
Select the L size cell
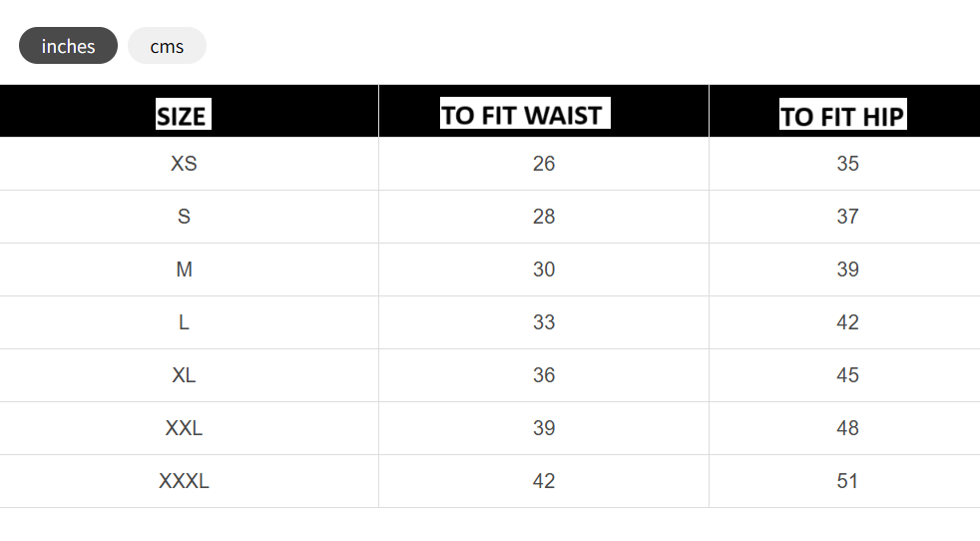[x=184, y=322]
